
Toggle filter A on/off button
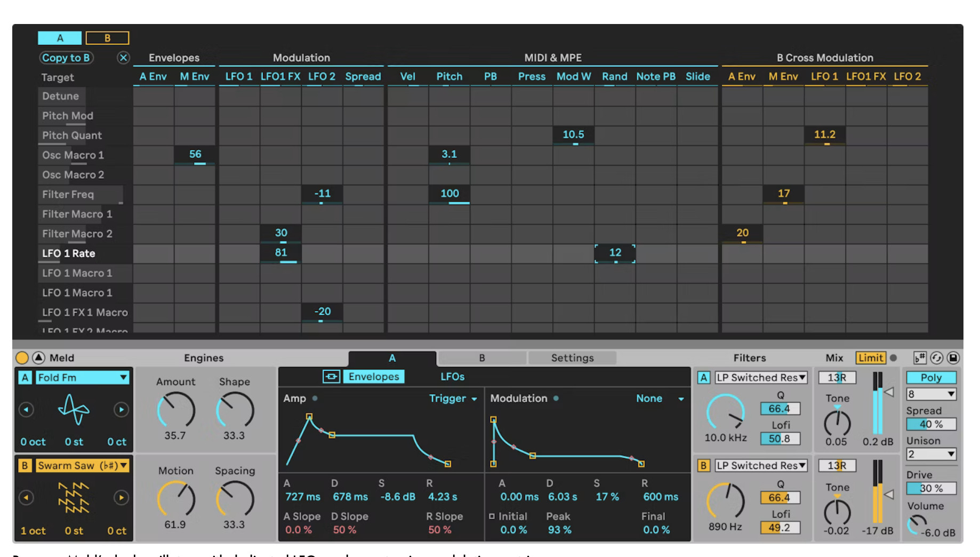click(x=704, y=378)
